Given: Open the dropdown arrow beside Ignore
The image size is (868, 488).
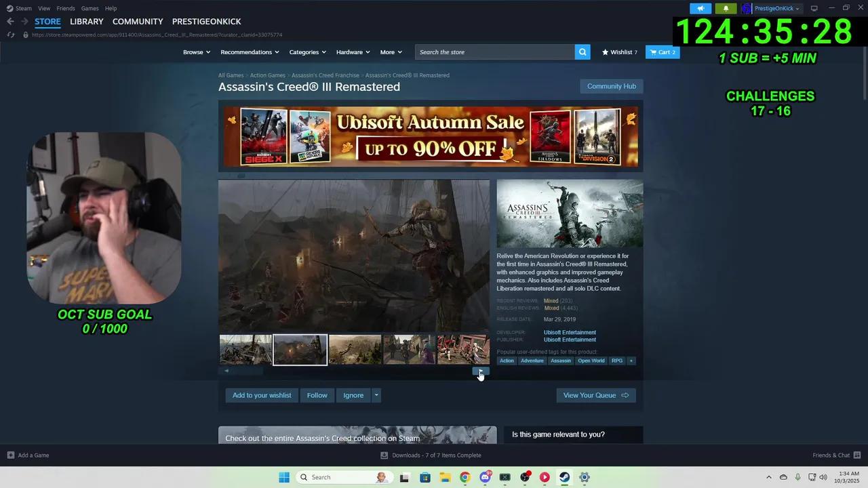Looking at the screenshot, I should 376,395.
